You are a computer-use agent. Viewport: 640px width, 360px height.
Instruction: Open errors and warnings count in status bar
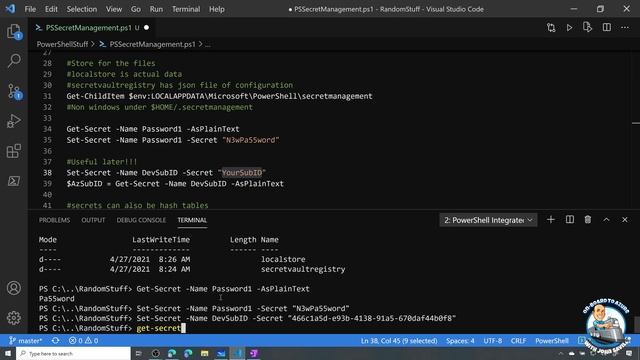click(83, 340)
